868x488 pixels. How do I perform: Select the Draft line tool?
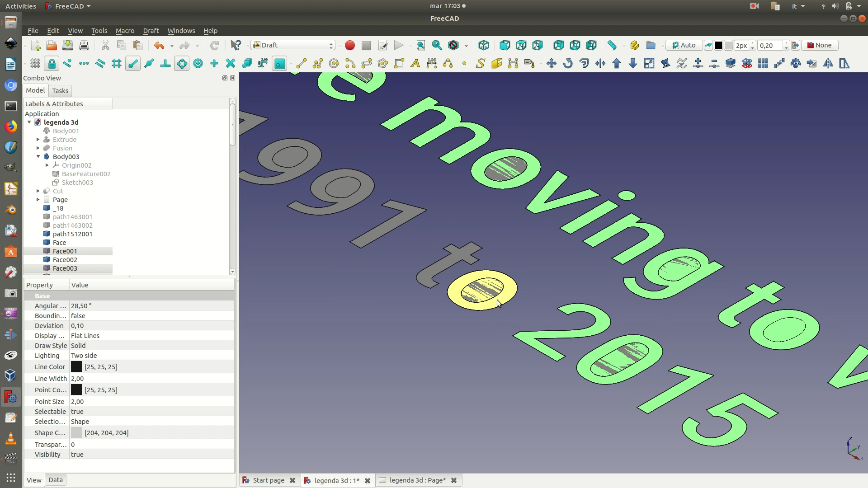coord(302,63)
